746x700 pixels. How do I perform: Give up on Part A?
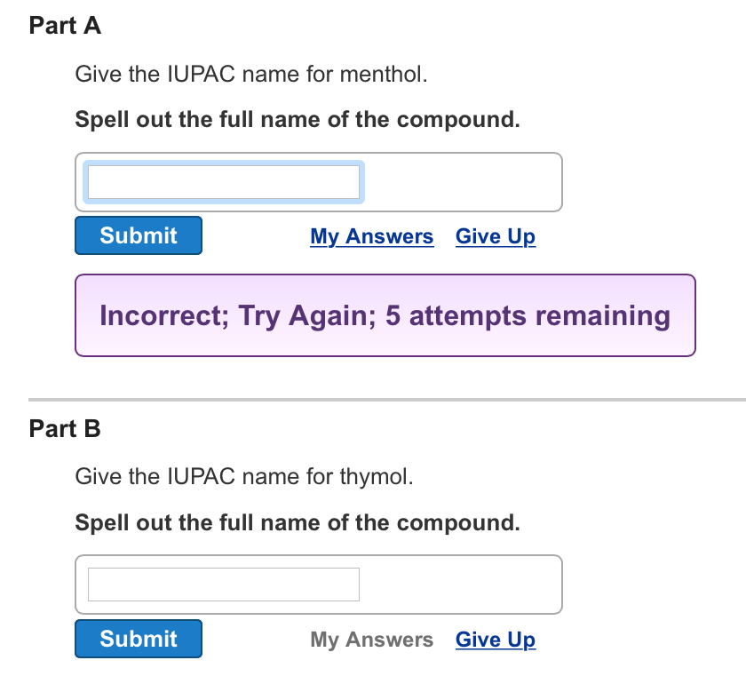(x=495, y=235)
